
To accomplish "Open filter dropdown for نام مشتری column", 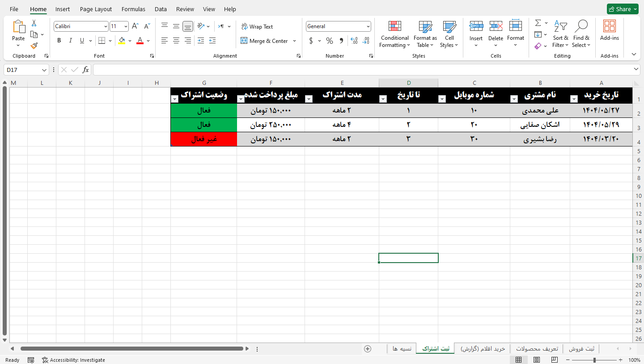I will click(514, 99).
